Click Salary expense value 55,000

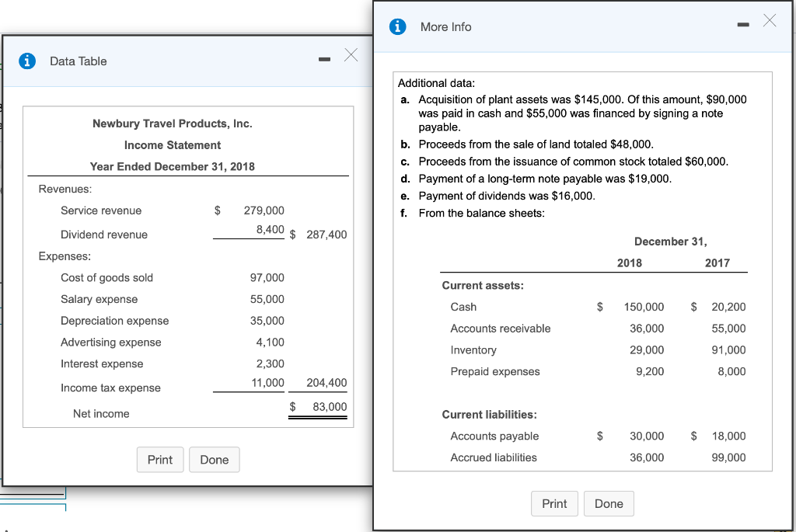click(x=267, y=299)
